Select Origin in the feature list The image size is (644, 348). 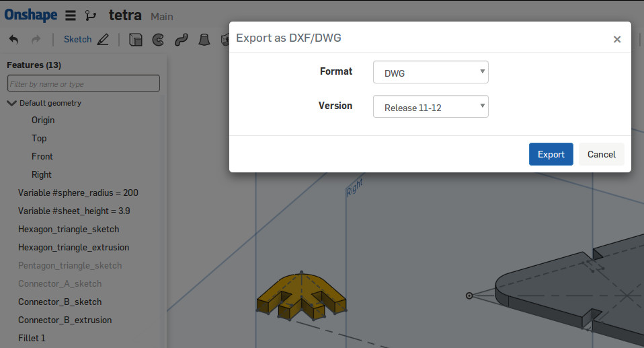point(43,120)
